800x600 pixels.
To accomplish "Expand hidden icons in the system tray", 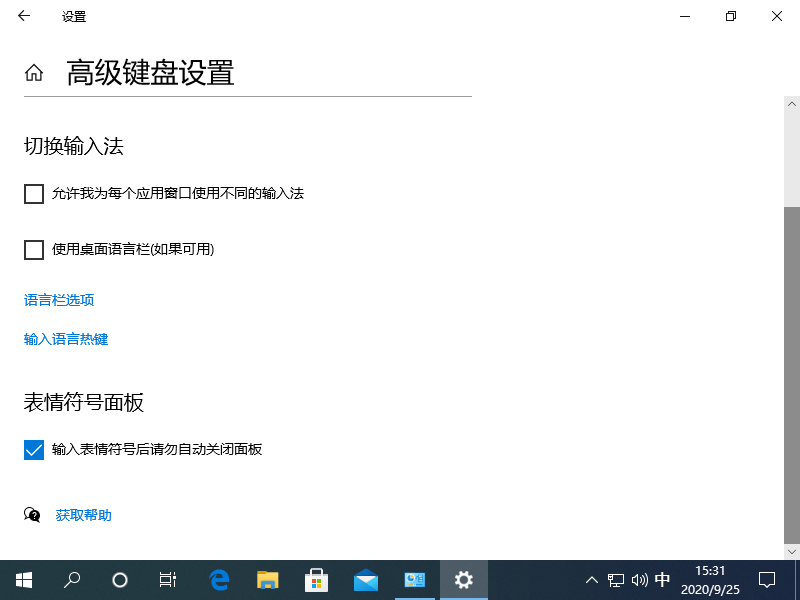I will pos(591,580).
